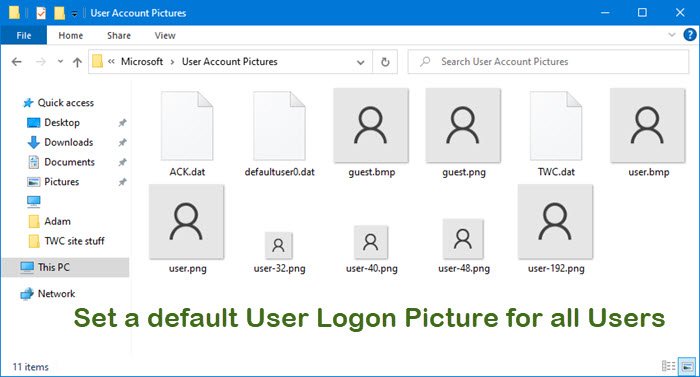
Task: Click the pin icon beside Downloads
Action: tap(122, 142)
